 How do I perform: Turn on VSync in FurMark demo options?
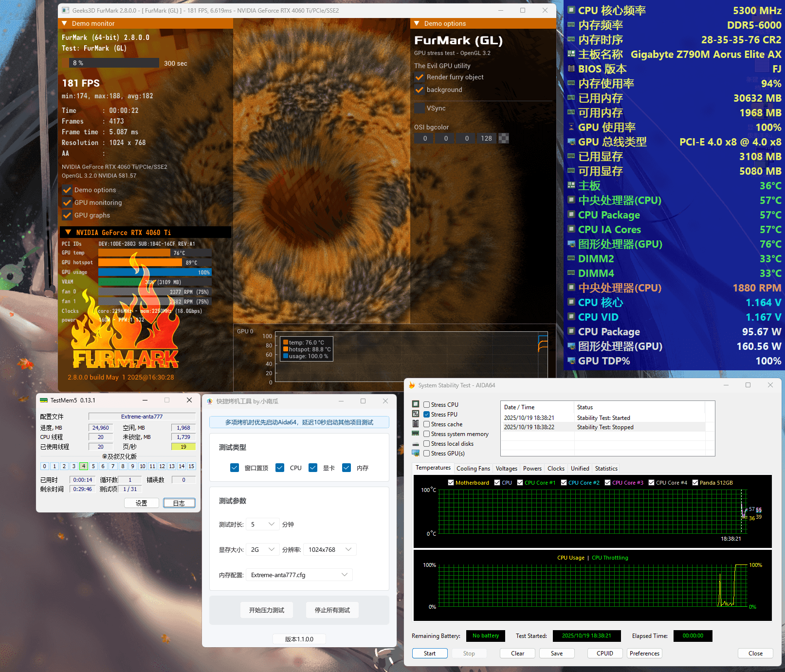[420, 108]
